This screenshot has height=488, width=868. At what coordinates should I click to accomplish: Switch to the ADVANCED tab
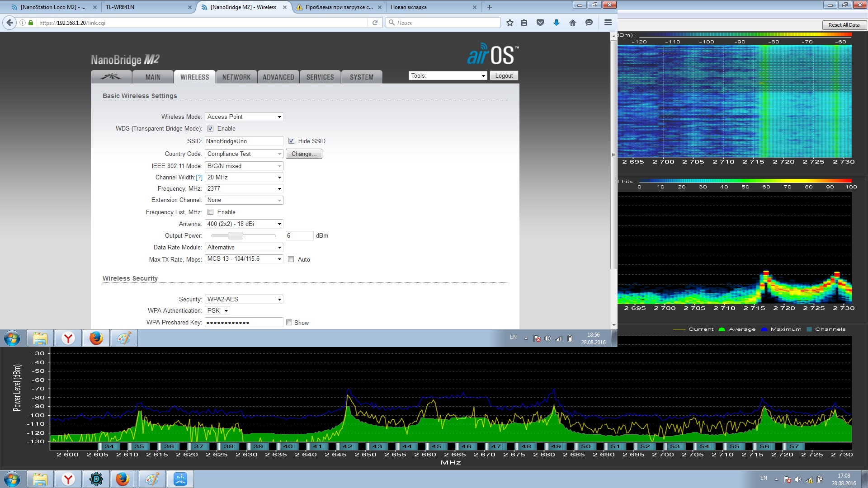pyautogui.click(x=278, y=77)
